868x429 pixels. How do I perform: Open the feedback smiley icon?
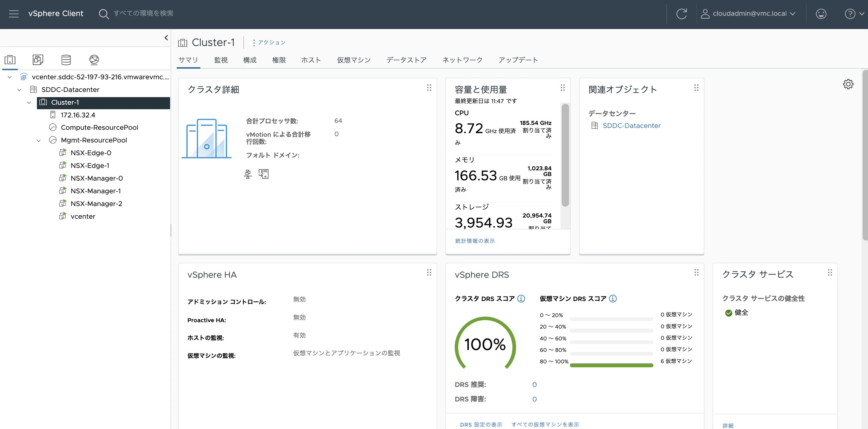click(x=821, y=14)
